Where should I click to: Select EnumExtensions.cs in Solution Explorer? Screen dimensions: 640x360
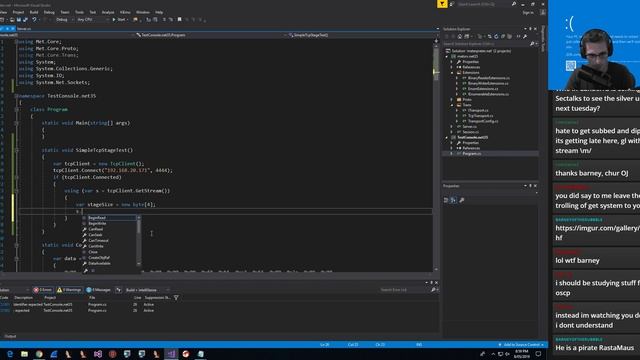(x=483, y=89)
